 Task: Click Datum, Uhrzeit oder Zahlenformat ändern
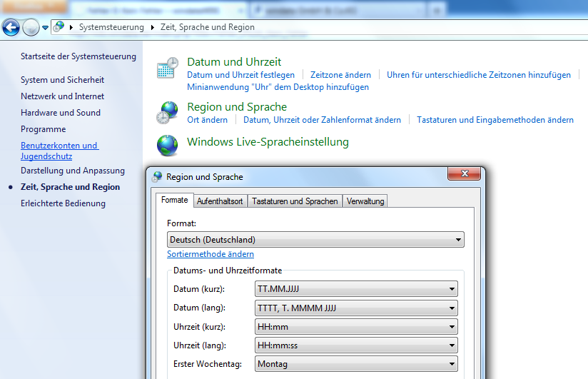coord(322,120)
